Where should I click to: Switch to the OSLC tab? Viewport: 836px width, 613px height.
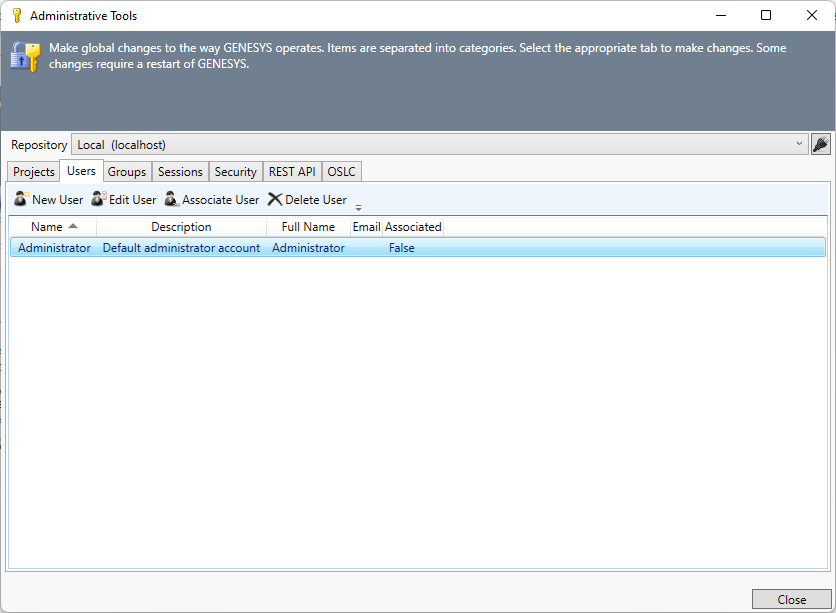click(x=341, y=172)
